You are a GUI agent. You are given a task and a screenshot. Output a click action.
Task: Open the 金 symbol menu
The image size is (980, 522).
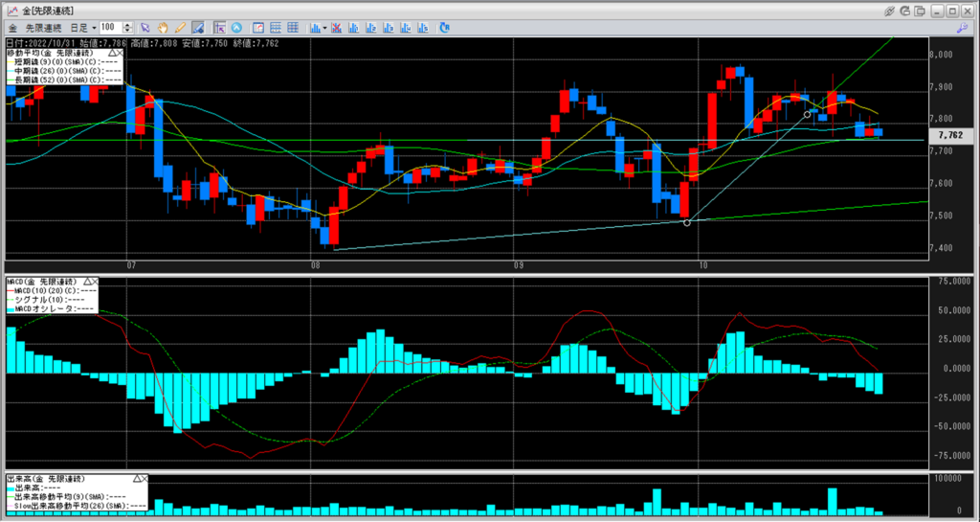click(12, 28)
